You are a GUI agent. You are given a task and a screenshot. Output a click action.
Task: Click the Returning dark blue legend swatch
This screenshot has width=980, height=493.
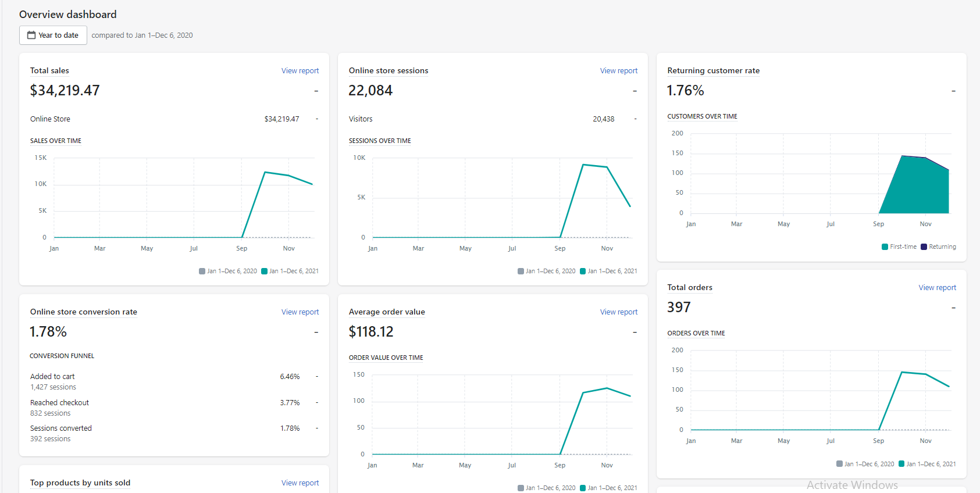click(x=924, y=247)
